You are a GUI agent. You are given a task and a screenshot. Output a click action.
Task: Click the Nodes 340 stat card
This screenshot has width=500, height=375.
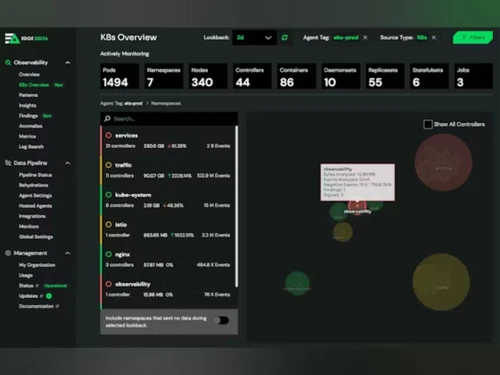208,76
